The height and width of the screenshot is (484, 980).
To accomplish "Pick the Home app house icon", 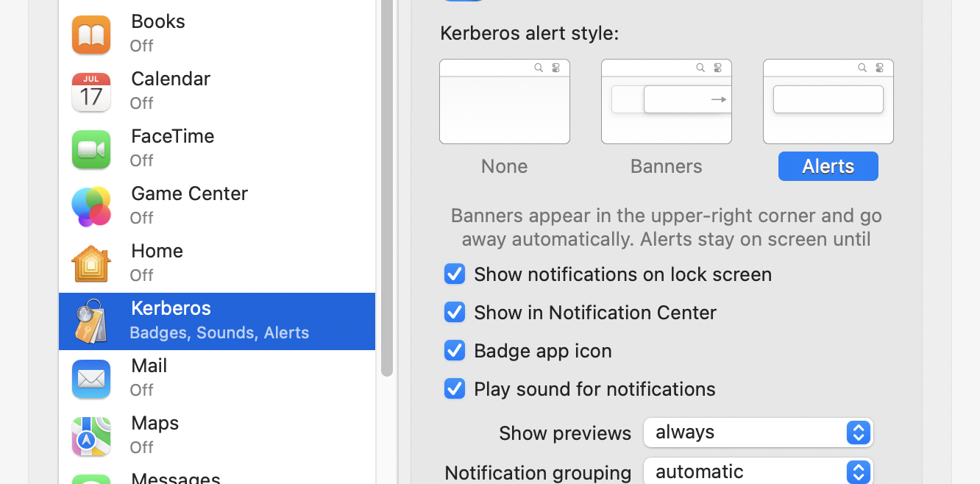I will (91, 264).
